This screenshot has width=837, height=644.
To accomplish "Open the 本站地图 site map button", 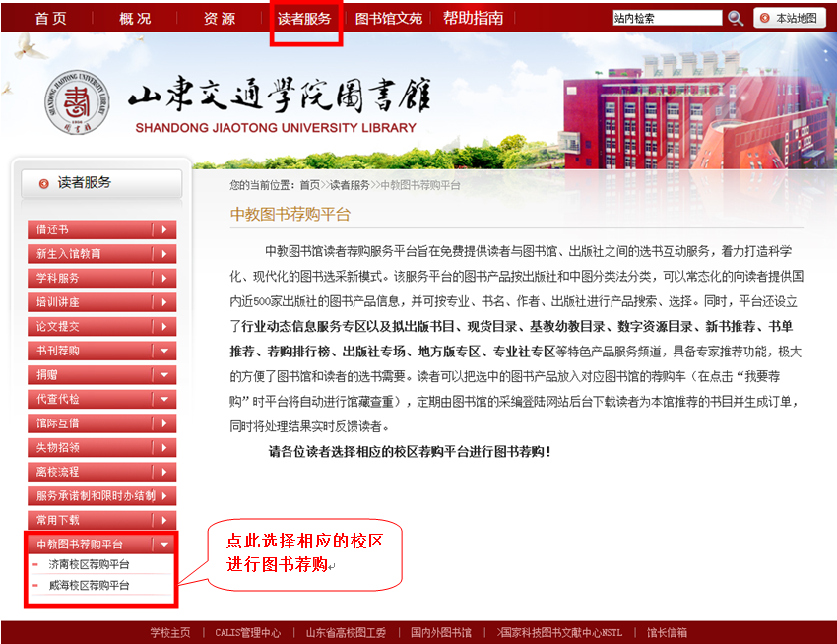I will (x=790, y=18).
